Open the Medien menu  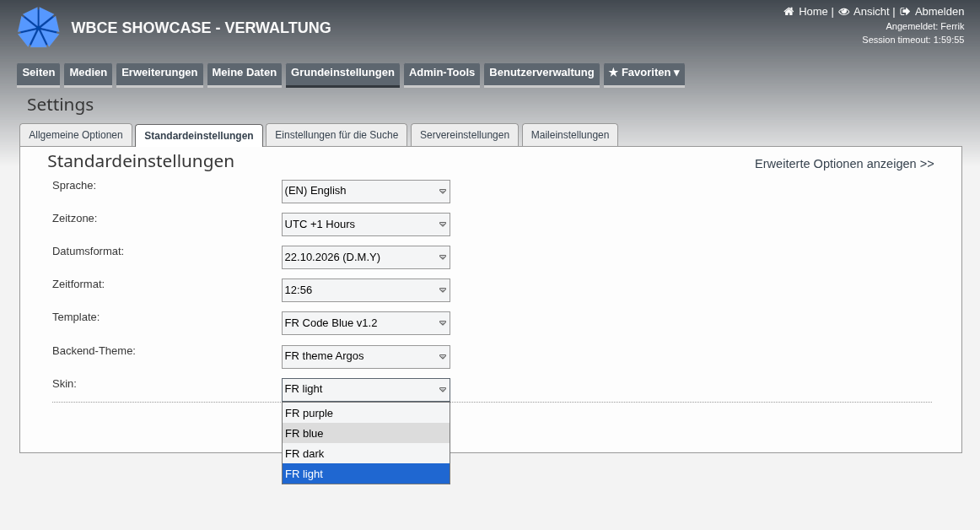click(x=88, y=73)
